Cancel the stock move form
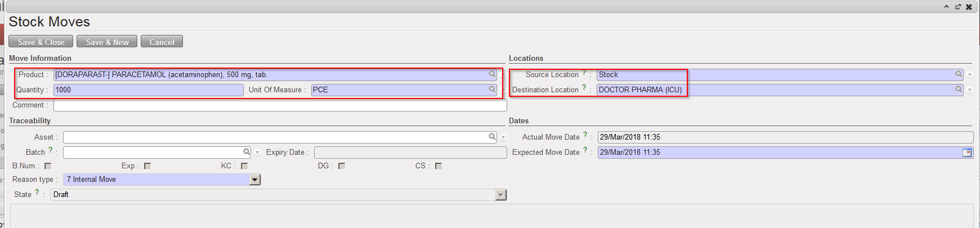This screenshot has height=228, width=980. click(x=162, y=42)
